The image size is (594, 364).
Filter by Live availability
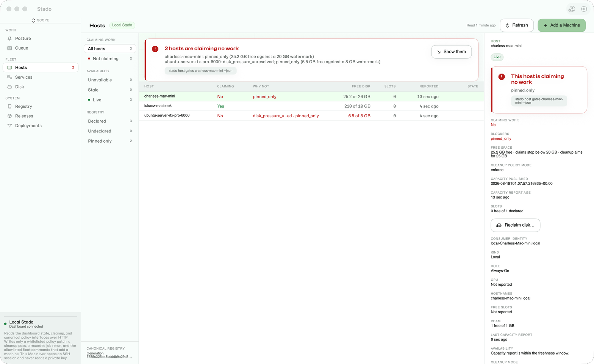click(109, 100)
